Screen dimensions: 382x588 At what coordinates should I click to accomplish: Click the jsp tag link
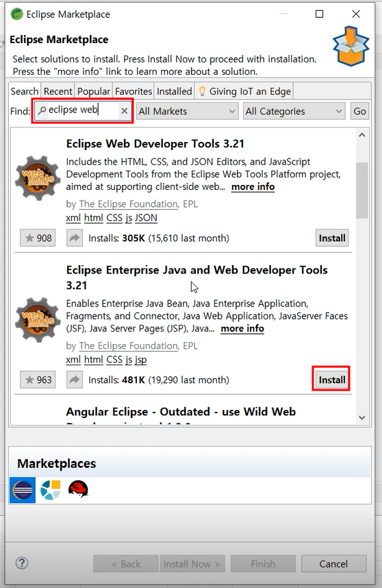pos(141,359)
